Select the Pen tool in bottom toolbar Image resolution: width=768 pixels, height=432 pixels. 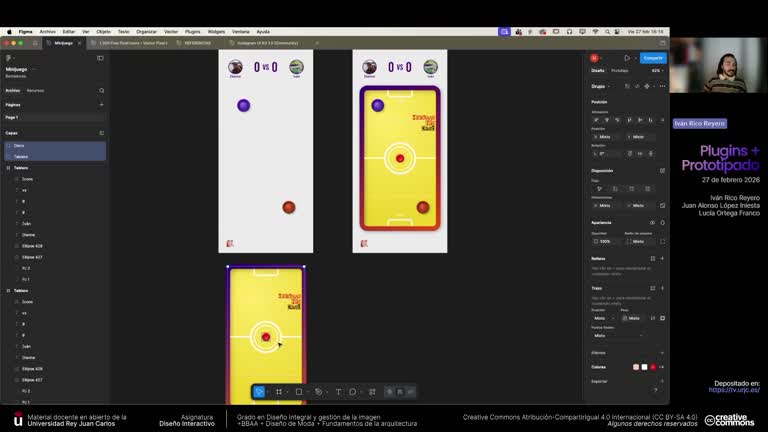(318, 392)
